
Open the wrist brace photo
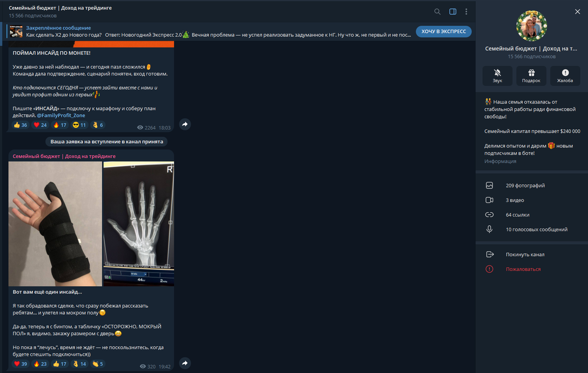point(55,224)
